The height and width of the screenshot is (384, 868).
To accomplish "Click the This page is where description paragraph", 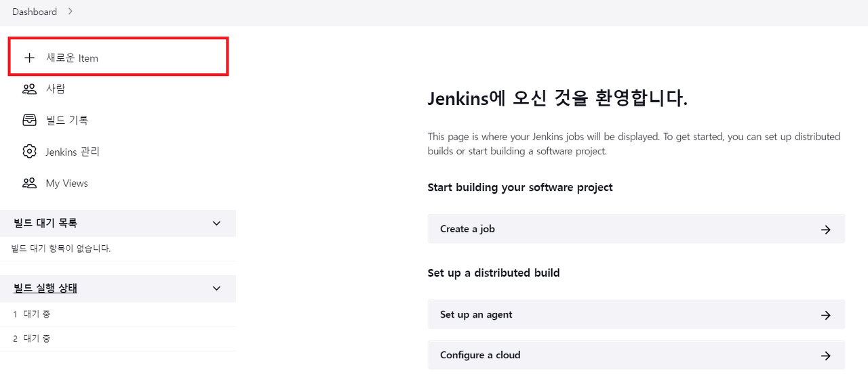I will click(x=634, y=144).
